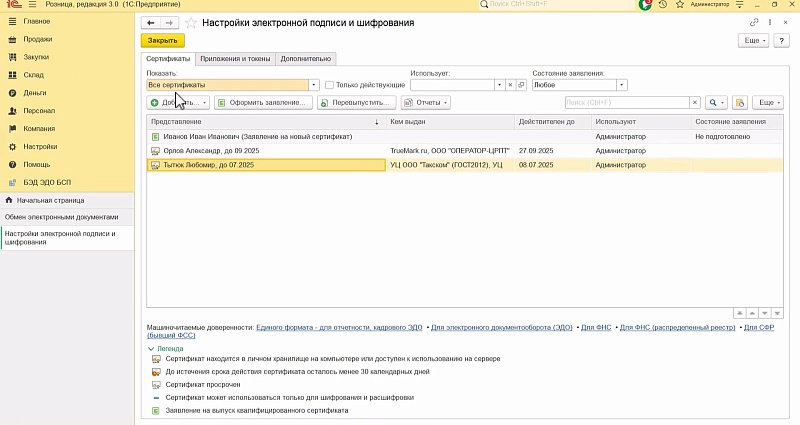Open the history clock icon
This screenshot has width=800, height=425.
663,4
